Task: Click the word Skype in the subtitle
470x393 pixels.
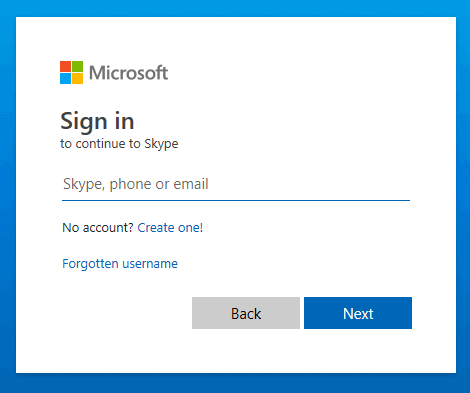Action: tap(161, 144)
